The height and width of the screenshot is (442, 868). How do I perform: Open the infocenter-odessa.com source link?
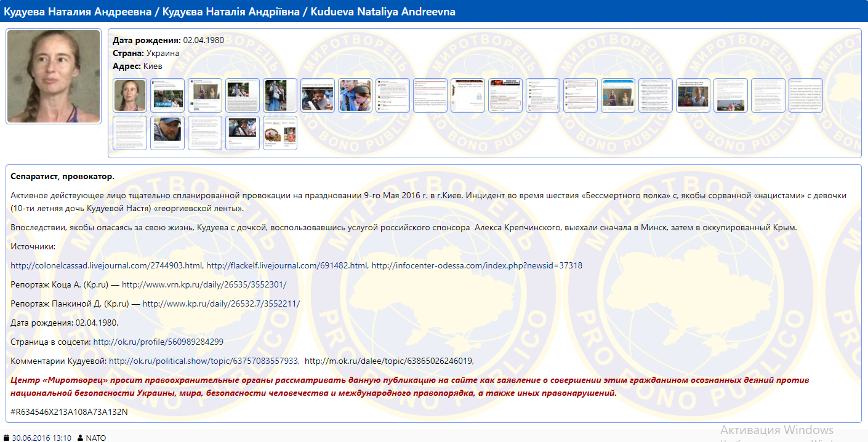click(x=476, y=265)
